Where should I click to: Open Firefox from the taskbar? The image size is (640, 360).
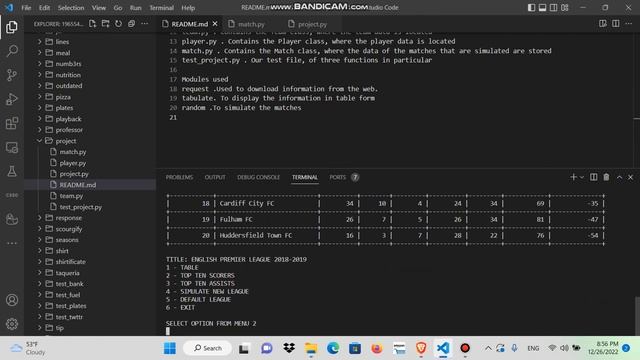click(x=377, y=348)
